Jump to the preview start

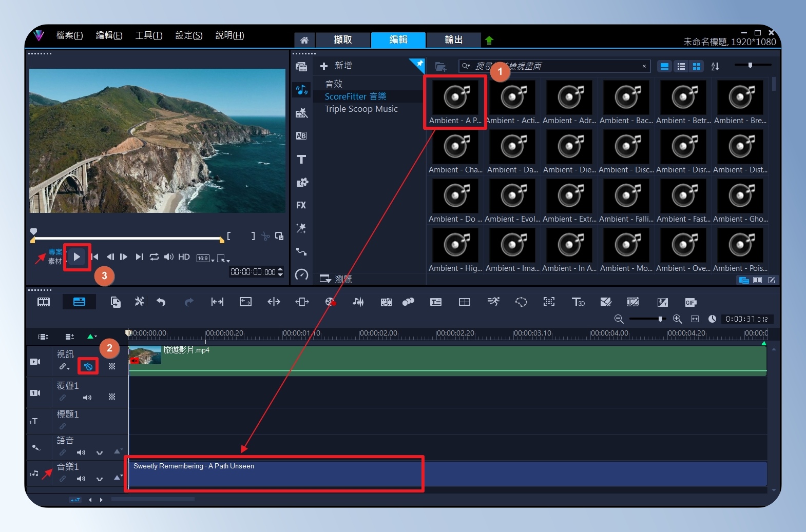click(x=95, y=257)
